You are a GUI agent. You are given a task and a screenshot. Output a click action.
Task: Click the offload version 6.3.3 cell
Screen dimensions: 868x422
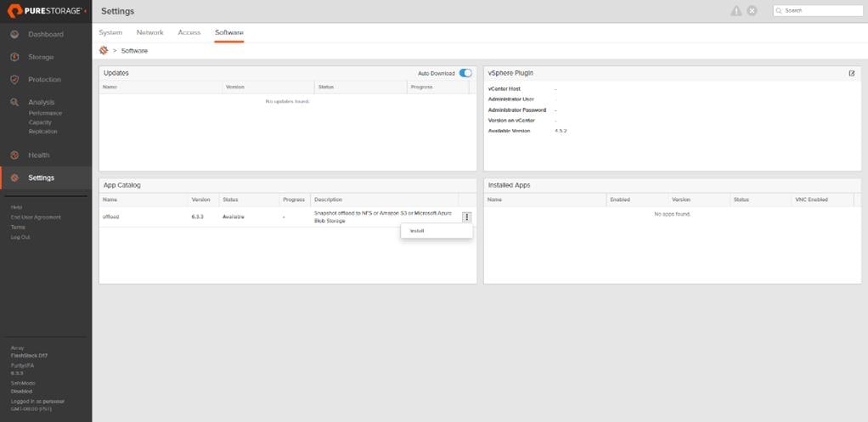198,217
